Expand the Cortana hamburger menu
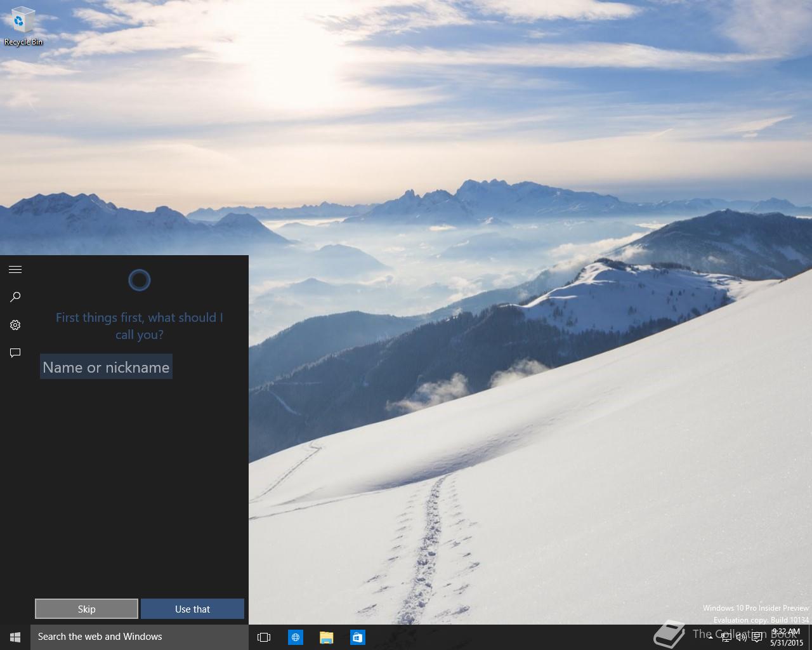The image size is (812, 650). pos(15,270)
